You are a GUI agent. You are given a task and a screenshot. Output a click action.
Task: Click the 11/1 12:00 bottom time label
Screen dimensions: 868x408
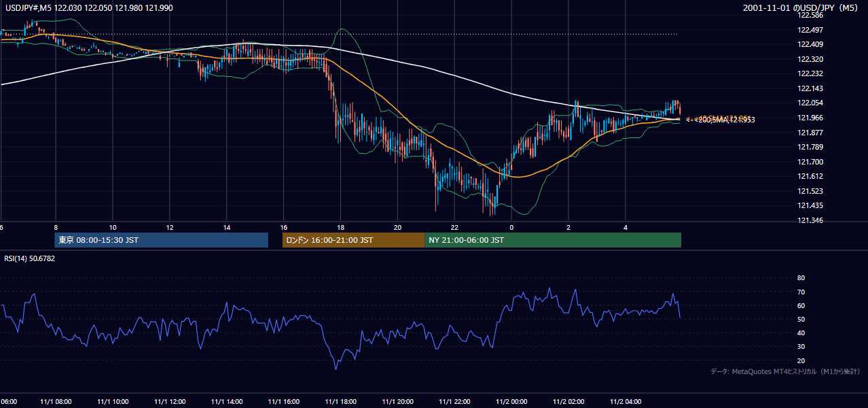click(x=170, y=401)
